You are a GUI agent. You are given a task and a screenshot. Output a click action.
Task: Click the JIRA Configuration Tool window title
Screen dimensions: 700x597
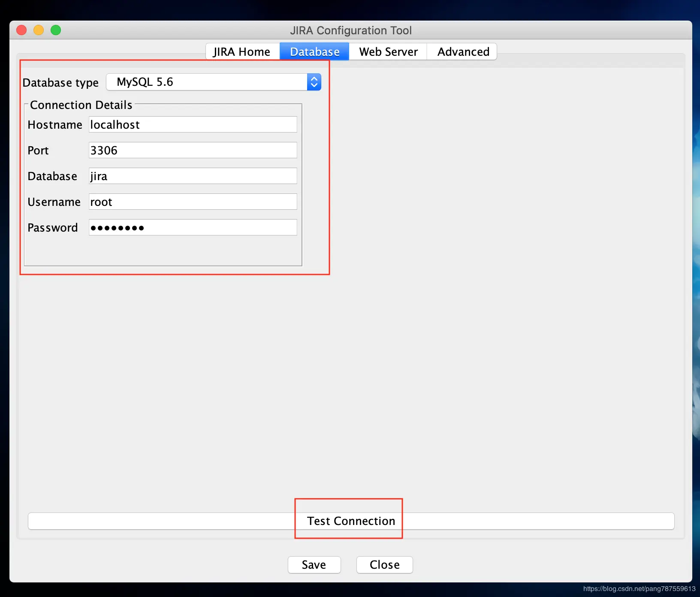point(351,30)
